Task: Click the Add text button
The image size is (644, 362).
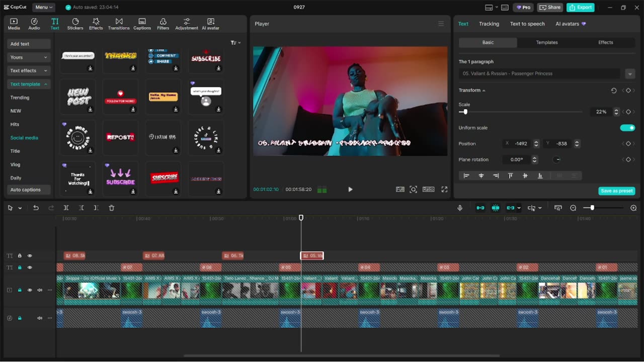Action: pos(29,44)
